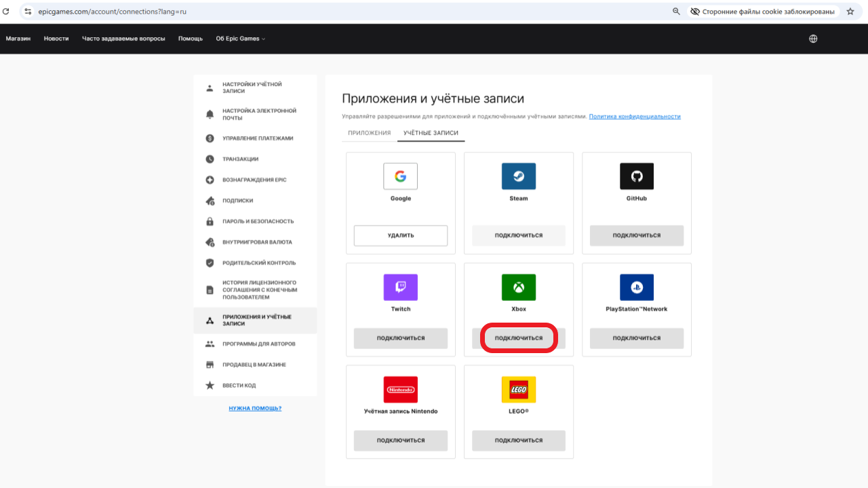
Task: Click the Google logo icon
Action: tap(400, 176)
